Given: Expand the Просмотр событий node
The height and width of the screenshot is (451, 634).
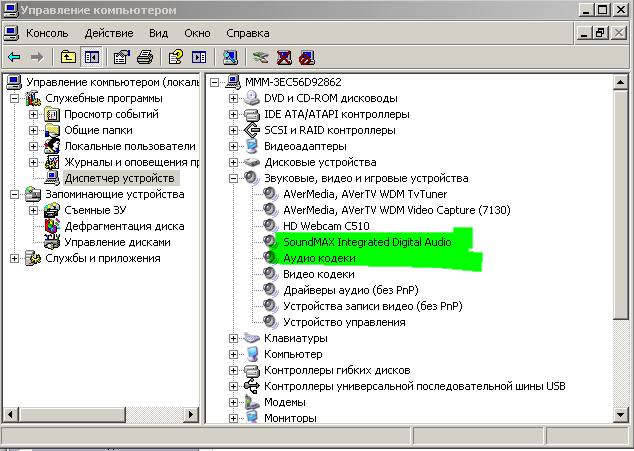Looking at the screenshot, I should 34,114.
